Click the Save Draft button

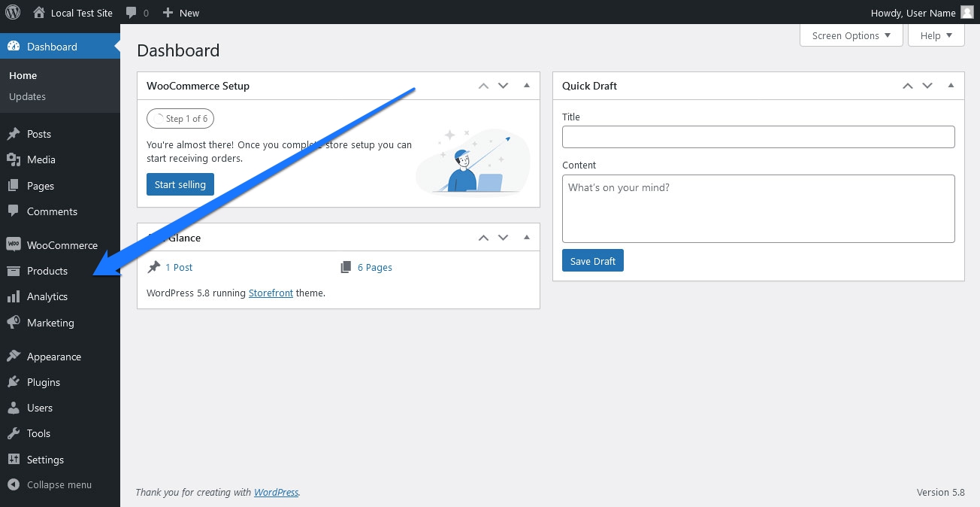tap(593, 261)
